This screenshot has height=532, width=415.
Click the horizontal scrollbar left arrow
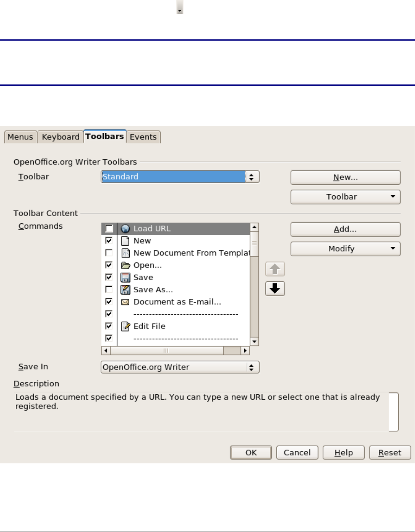(x=106, y=350)
